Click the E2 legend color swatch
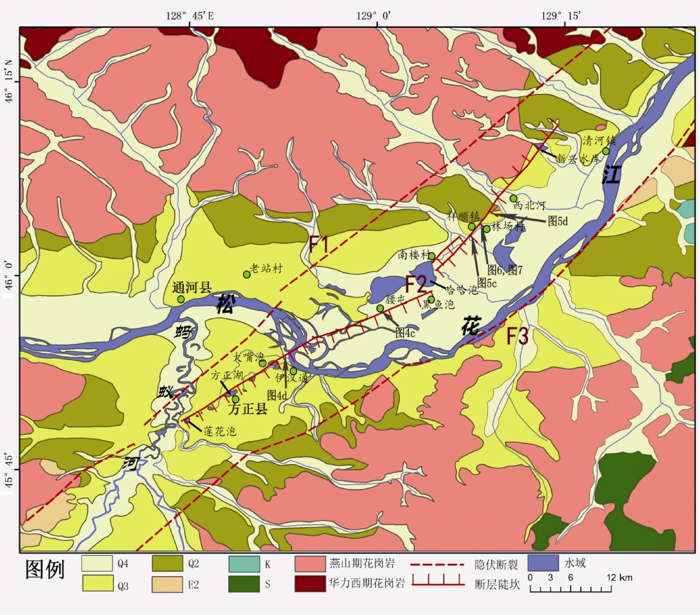Image resolution: width=700 pixels, height=615 pixels. (x=168, y=584)
